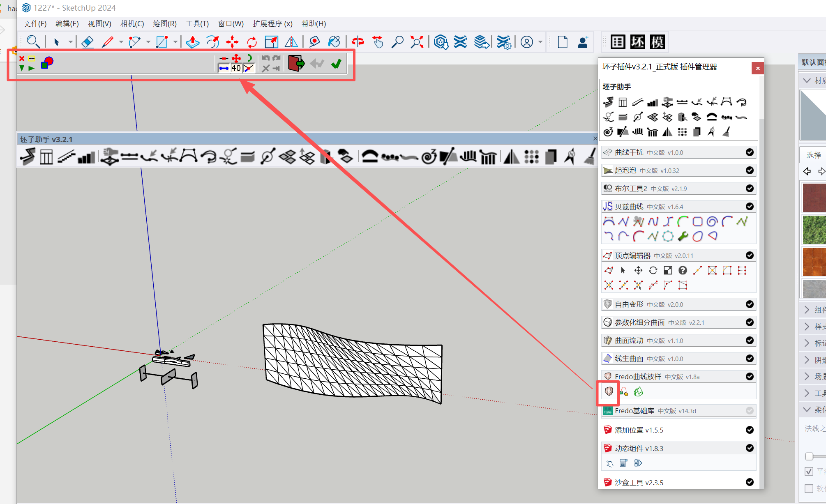This screenshot has height=504, width=826.
Task: Click the green grass material swatch
Action: tap(814, 230)
